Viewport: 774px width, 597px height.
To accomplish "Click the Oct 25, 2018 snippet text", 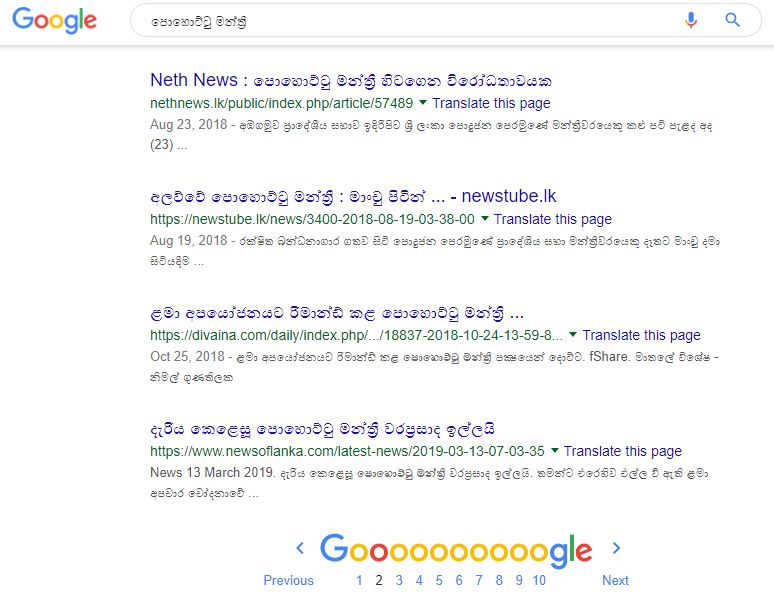I will coord(434,367).
